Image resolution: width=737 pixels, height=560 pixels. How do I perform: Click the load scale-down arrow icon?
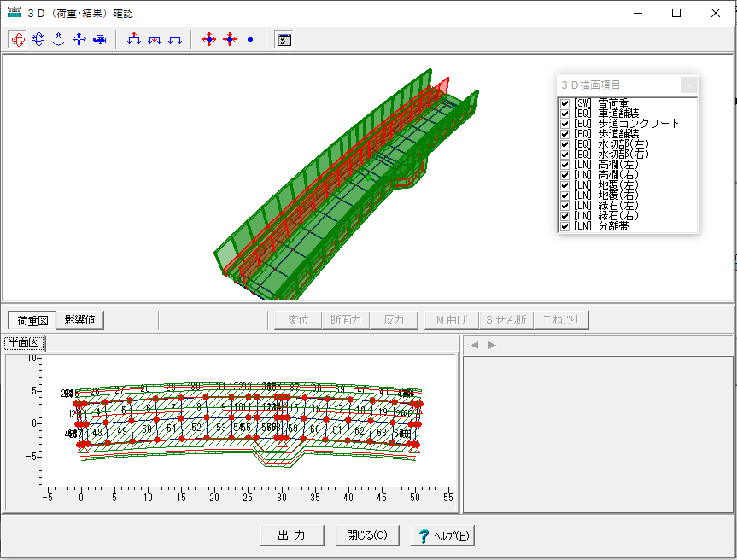pos(155,39)
